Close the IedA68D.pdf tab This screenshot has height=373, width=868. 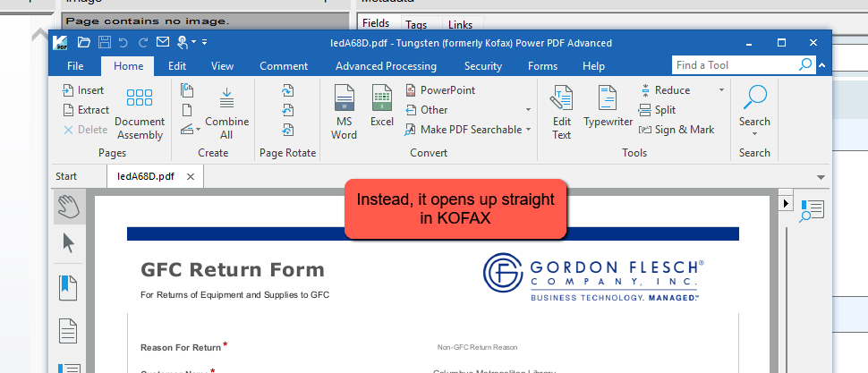tap(191, 176)
